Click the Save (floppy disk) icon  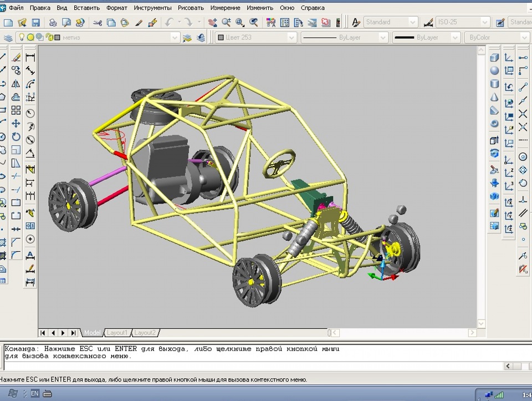click(x=36, y=23)
